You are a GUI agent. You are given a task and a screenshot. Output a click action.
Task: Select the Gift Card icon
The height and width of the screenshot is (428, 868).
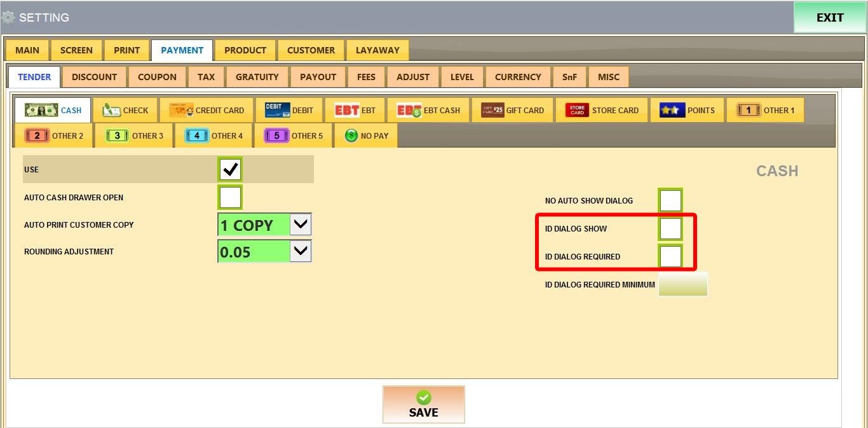pyautogui.click(x=492, y=110)
